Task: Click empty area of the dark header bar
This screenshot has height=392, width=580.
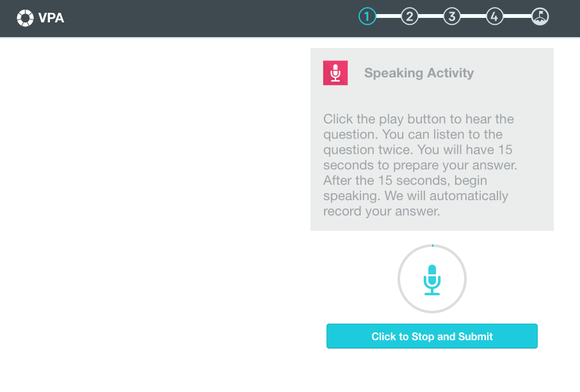Action: click(x=207, y=18)
